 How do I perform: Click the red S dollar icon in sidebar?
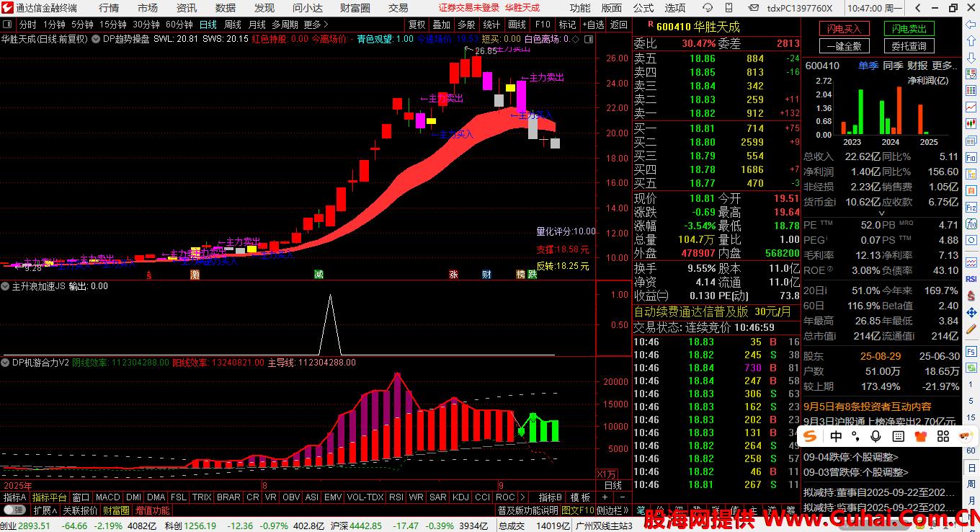click(971, 296)
